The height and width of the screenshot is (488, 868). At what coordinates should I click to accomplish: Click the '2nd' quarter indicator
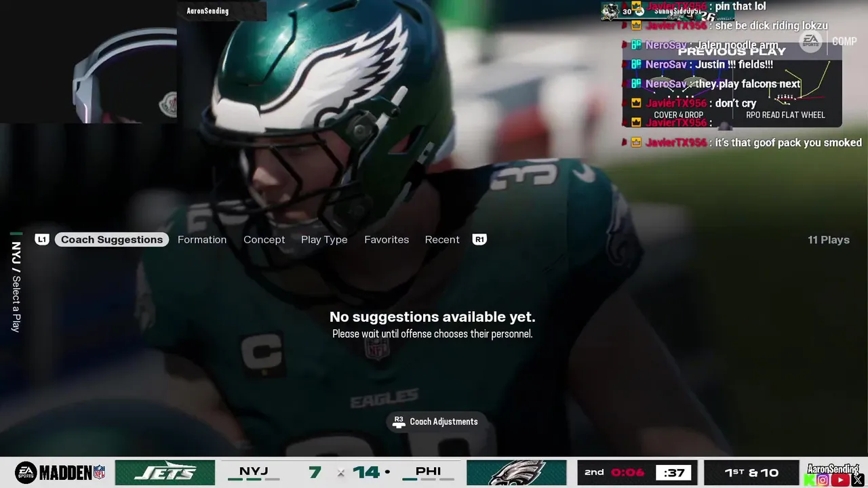tap(594, 472)
